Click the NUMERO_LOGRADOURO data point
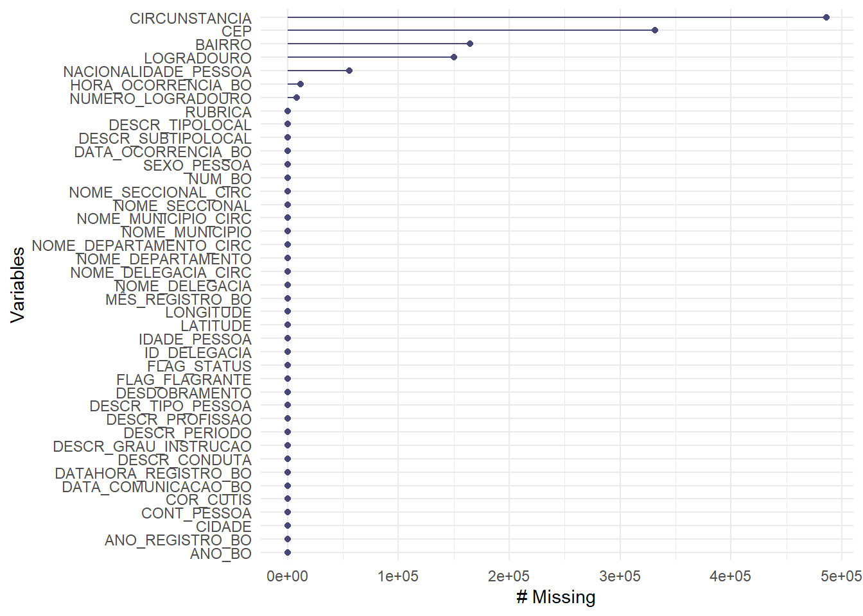 (297, 98)
